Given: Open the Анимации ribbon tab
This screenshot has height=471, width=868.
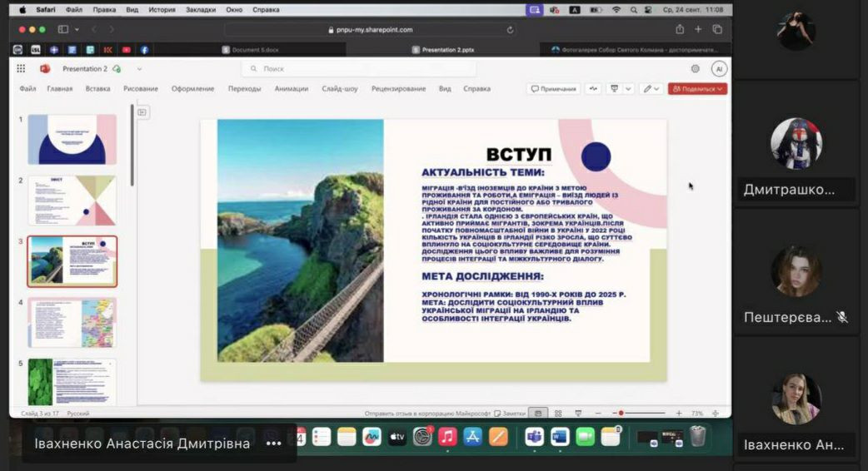Looking at the screenshot, I should pyautogui.click(x=291, y=89).
